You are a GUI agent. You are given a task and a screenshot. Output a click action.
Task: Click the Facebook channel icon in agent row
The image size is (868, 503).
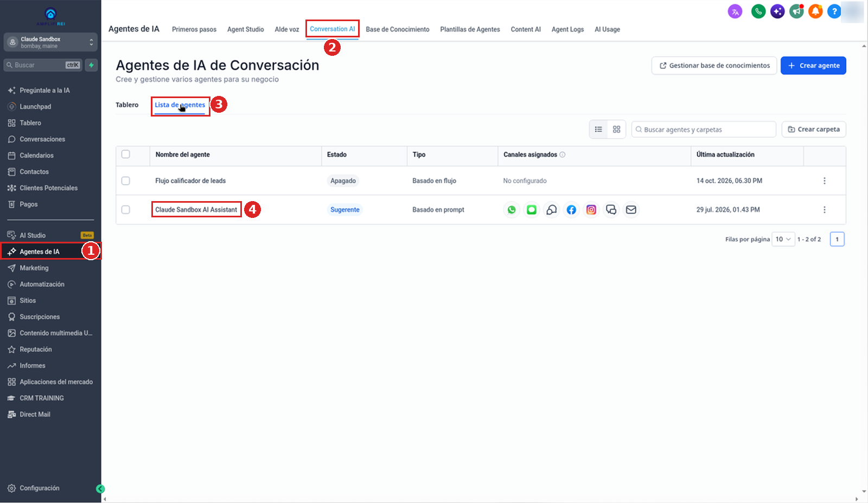[571, 210]
